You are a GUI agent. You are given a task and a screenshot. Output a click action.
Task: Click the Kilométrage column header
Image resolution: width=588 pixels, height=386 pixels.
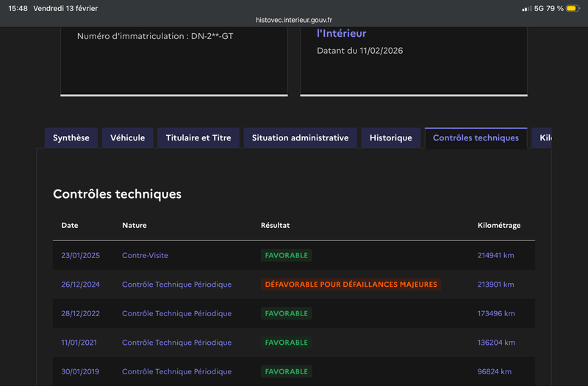point(498,226)
